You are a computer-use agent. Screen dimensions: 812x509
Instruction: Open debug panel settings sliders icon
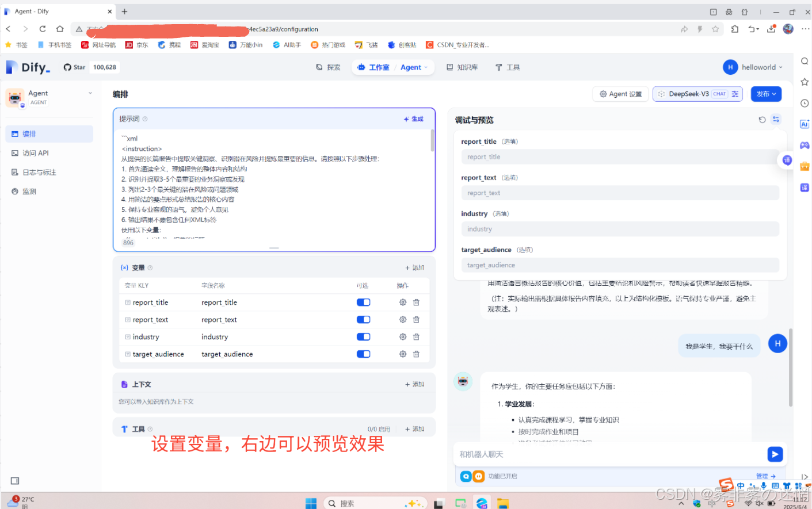coord(776,120)
